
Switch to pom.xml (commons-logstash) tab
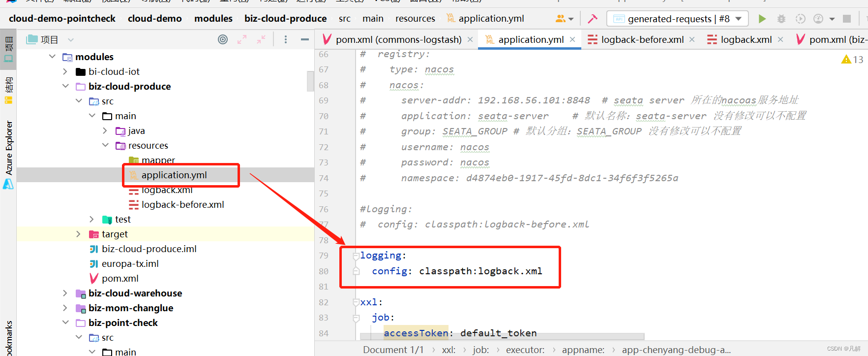tap(398, 39)
